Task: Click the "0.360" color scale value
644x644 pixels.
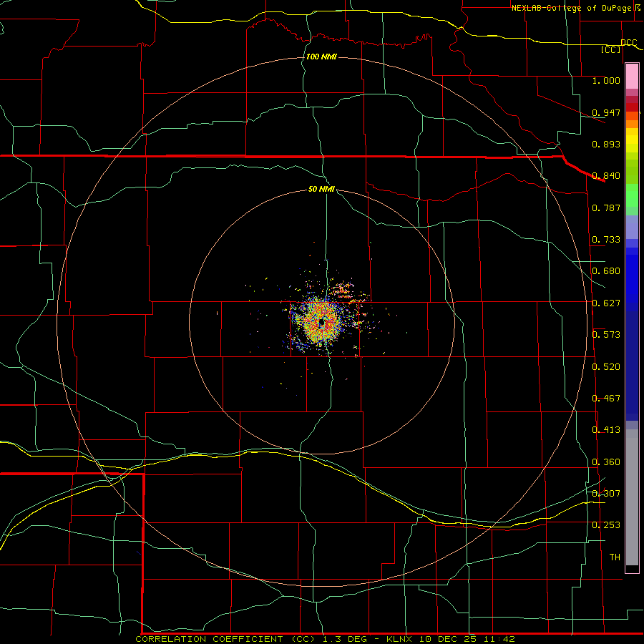Action: 606,462
